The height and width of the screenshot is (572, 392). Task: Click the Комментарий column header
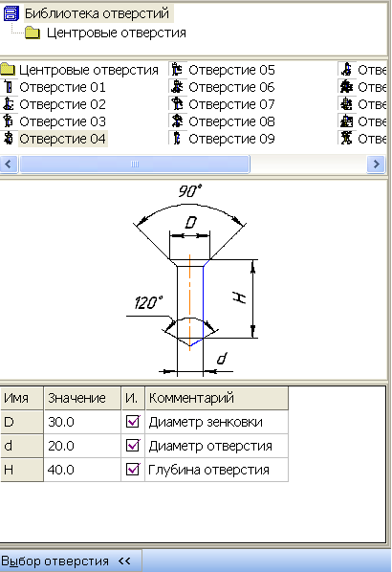coord(217,398)
